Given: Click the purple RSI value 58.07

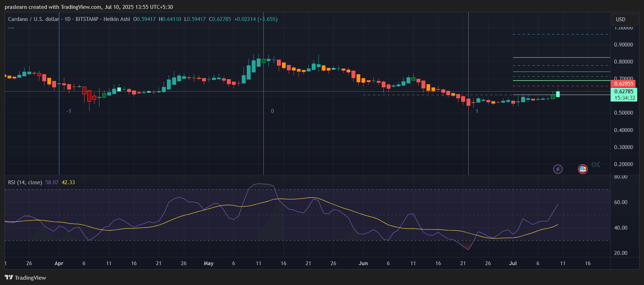Looking at the screenshot, I should [x=52, y=182].
